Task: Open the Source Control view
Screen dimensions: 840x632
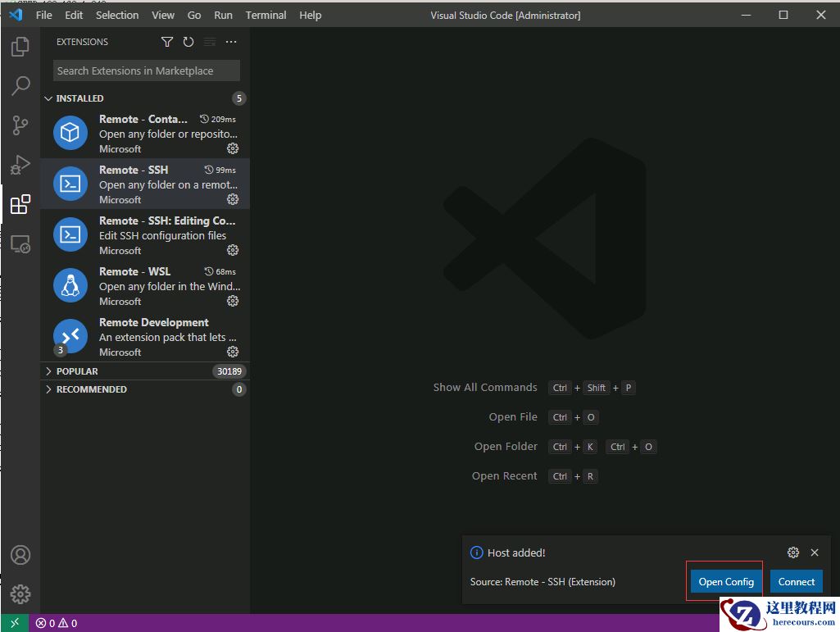Action: coord(20,125)
